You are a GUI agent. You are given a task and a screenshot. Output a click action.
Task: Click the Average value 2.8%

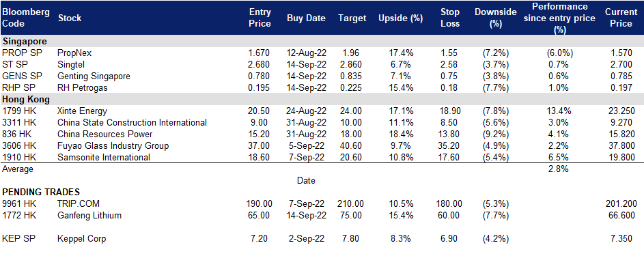click(x=559, y=169)
